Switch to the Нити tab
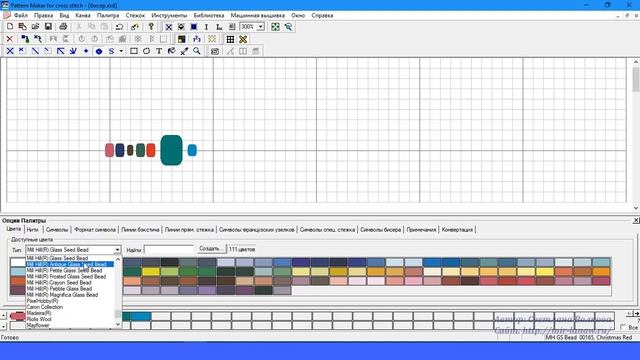Image resolution: width=640 pixels, height=360 pixels. click(x=32, y=230)
